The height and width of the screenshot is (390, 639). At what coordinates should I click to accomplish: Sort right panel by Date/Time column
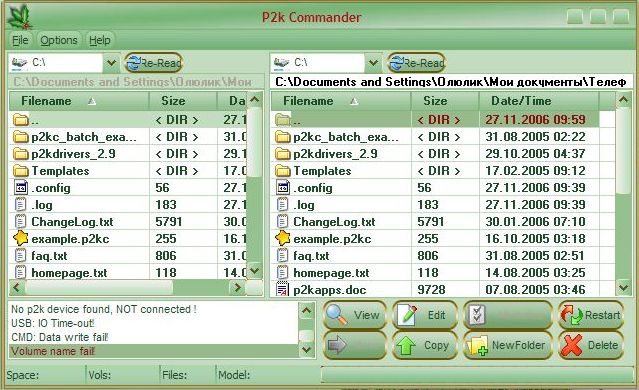[x=539, y=101]
